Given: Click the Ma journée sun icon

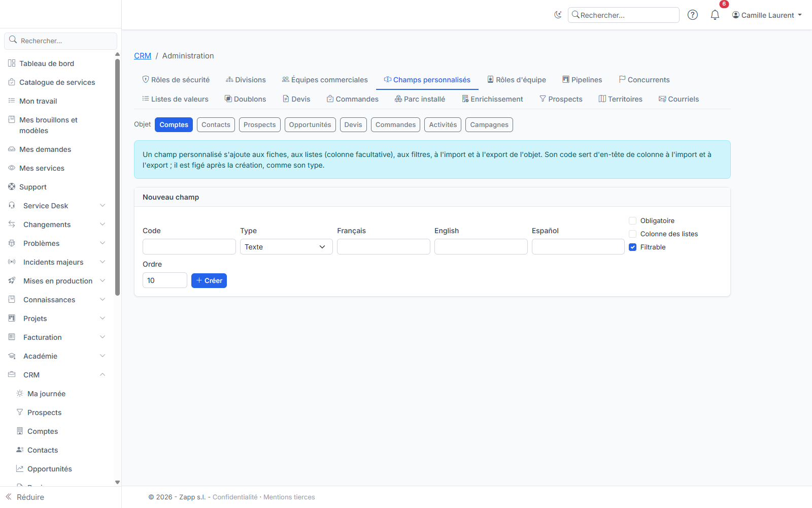Looking at the screenshot, I should coord(20,394).
